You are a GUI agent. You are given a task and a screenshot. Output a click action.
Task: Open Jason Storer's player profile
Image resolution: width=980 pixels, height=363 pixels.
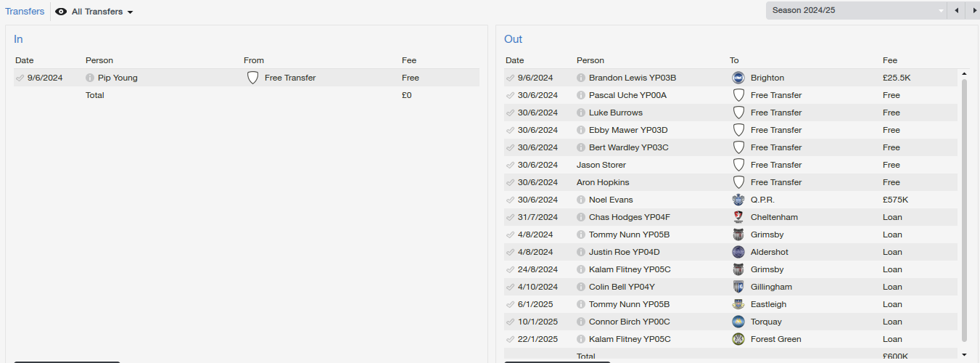point(601,165)
